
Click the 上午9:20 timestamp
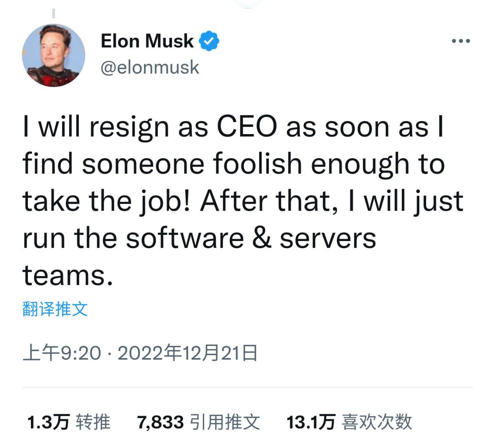tap(62, 353)
